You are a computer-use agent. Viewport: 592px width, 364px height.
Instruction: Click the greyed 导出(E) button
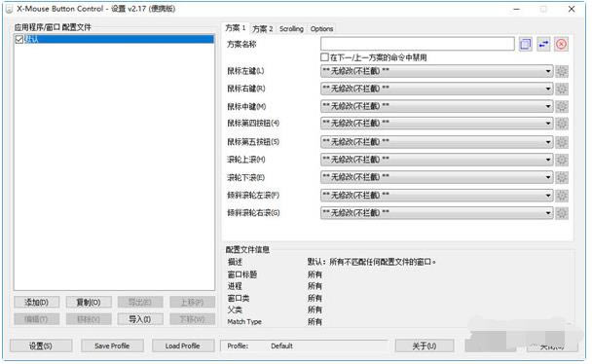[x=140, y=302]
